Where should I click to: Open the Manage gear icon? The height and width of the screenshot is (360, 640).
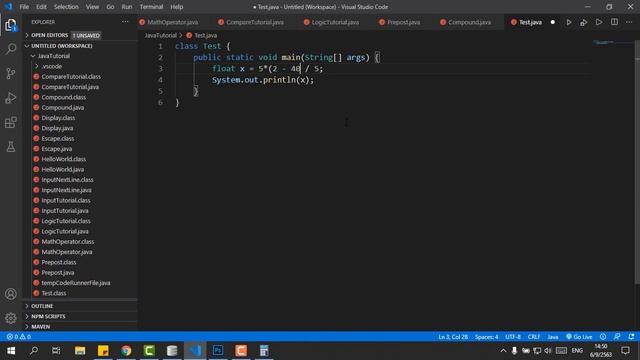(x=11, y=318)
